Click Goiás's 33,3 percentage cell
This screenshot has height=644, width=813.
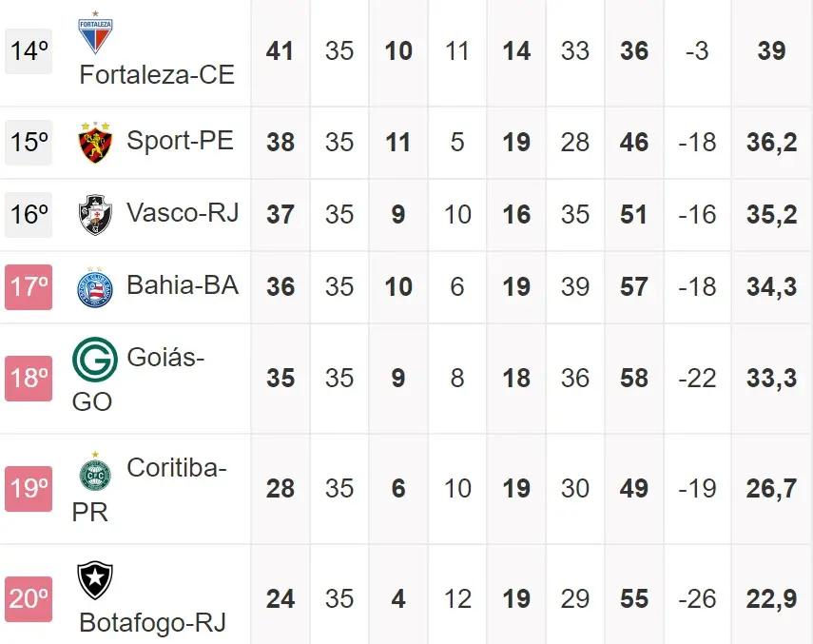tap(771, 379)
